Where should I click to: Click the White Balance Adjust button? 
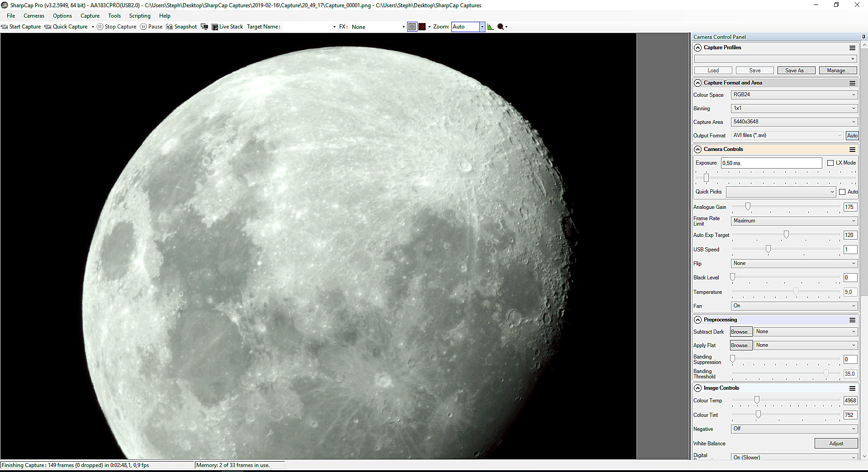(x=836, y=444)
